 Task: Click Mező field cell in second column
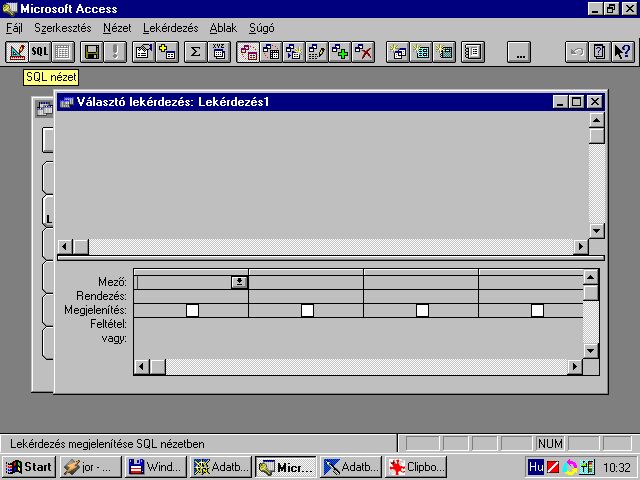click(306, 282)
